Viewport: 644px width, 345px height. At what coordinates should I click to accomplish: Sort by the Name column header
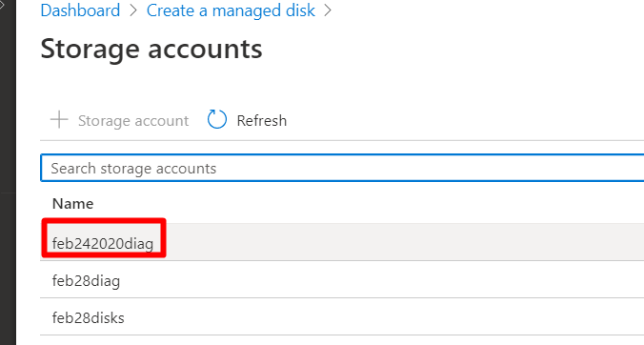click(72, 204)
